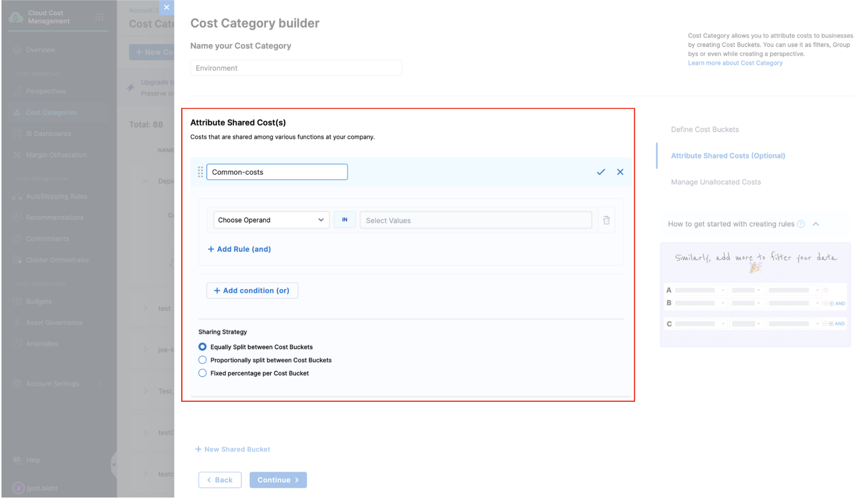Click Add Rule (and)
Viewport: 868px width, 499px height.
[x=239, y=249]
